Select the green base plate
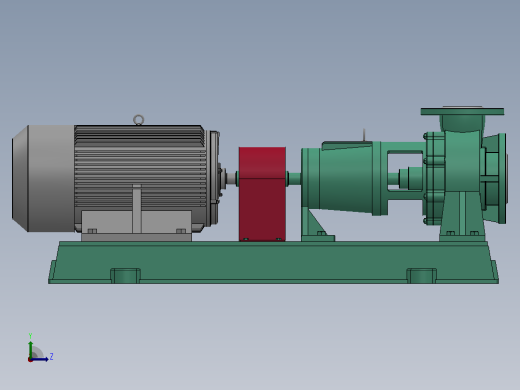 click(273, 263)
